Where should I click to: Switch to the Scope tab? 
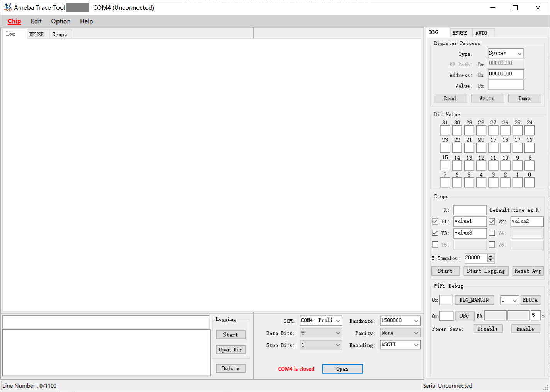click(x=60, y=34)
